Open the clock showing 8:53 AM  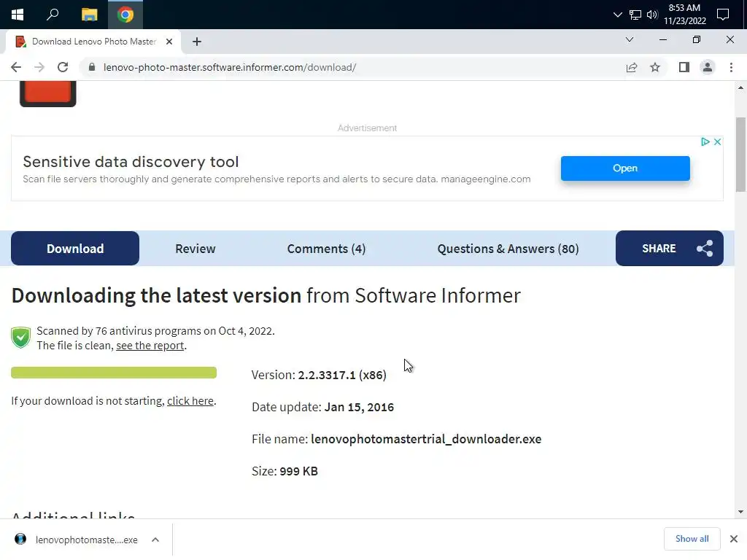(684, 15)
